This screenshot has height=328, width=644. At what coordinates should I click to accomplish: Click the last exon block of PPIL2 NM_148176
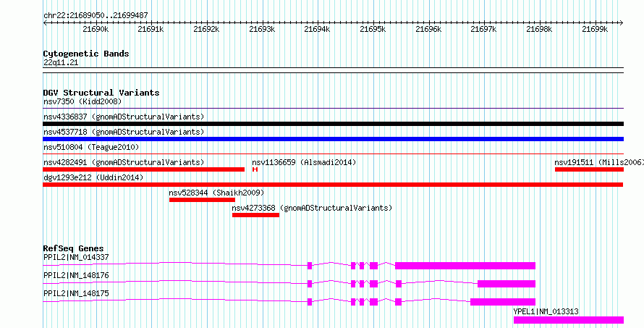[507, 284]
